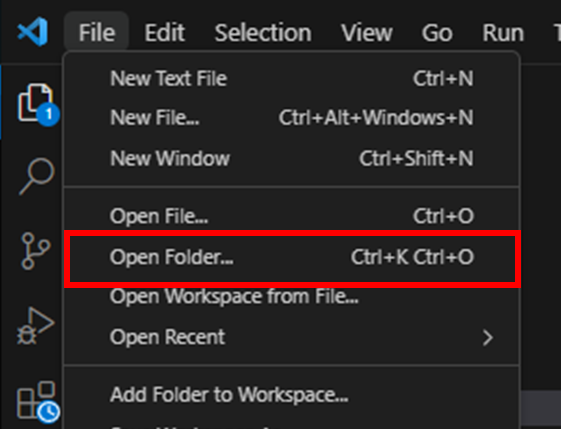Open the View menu
The height and width of the screenshot is (429, 561).
[367, 33]
